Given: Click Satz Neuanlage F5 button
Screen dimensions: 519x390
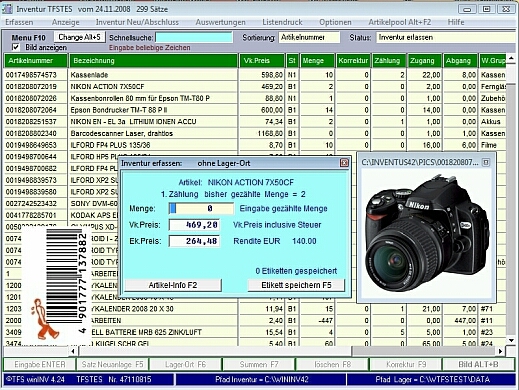Looking at the screenshot, I should point(112,364).
